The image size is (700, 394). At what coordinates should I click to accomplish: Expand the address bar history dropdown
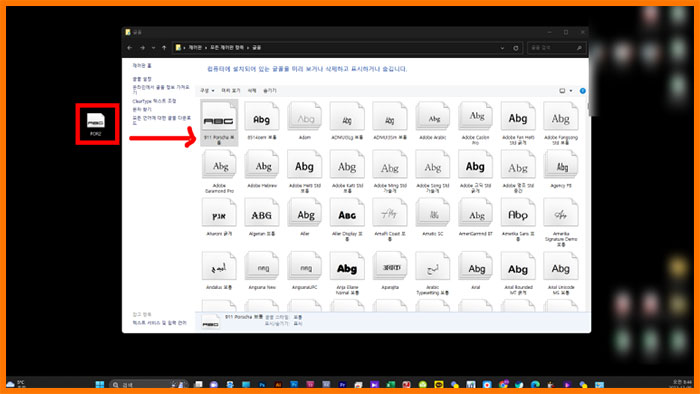pos(502,48)
